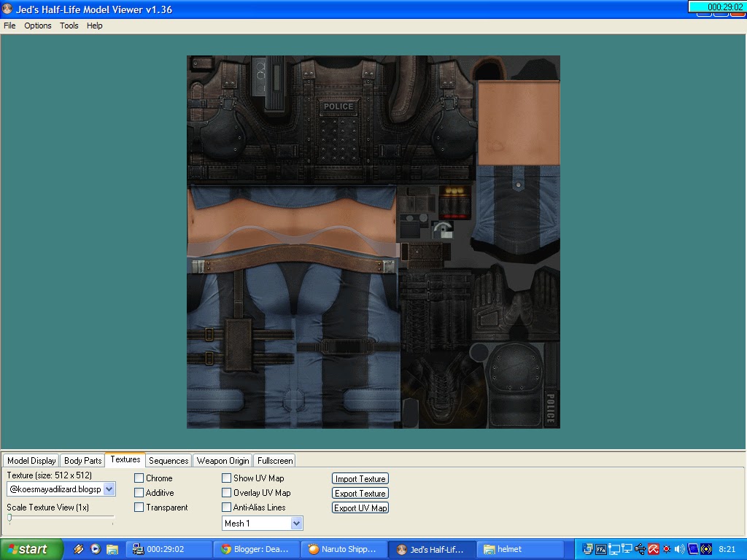This screenshot has height=560, width=747.
Task: Click the Import Texture button
Action: pos(360,478)
